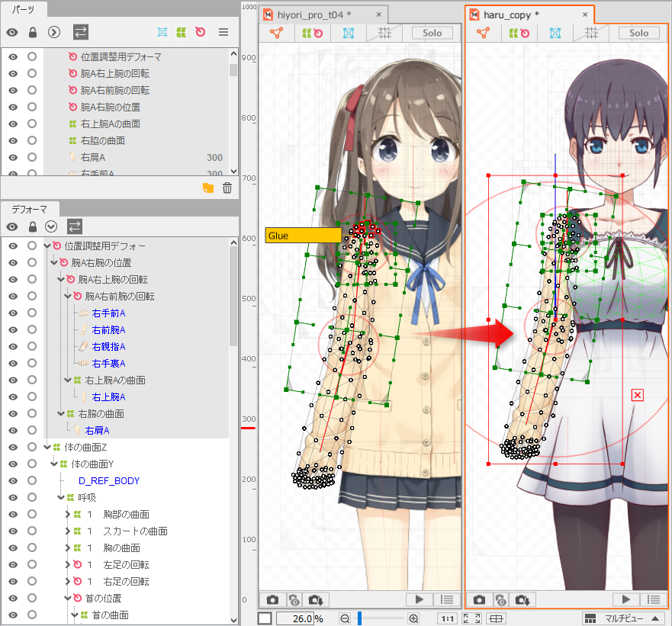Screen dimensions: 672x626
Task: Click 1:1 zoom reset button
Action: 448,618
